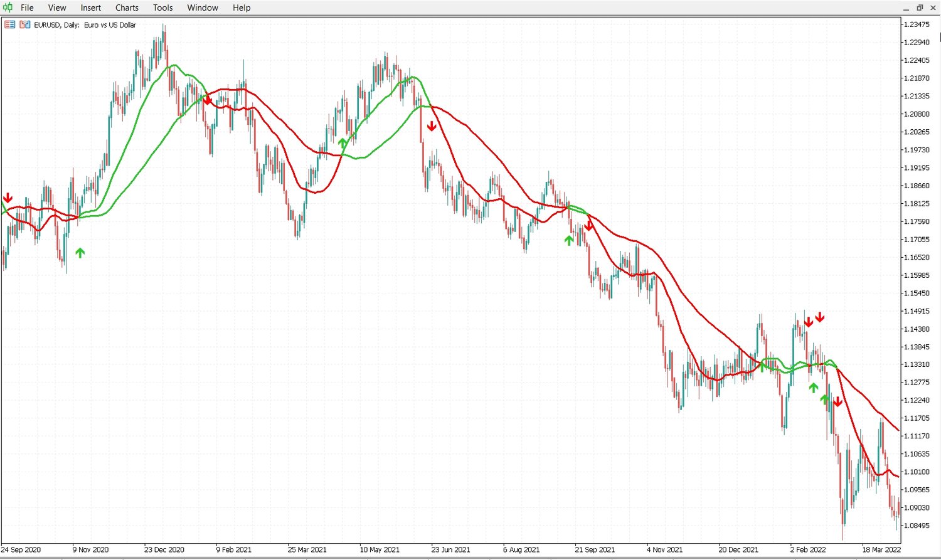Click the 23 Jun 2021 date label
Viewport: 941px width, 560px height.
click(451, 550)
